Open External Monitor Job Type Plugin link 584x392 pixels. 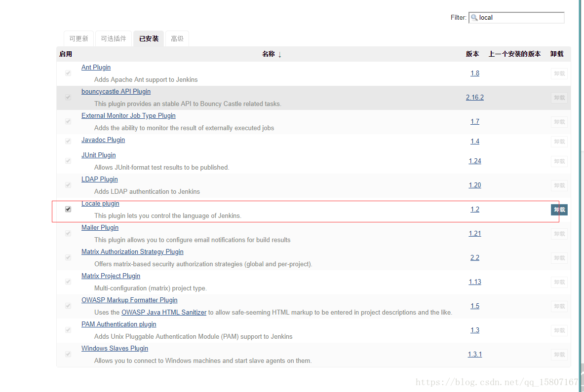pyautogui.click(x=128, y=116)
